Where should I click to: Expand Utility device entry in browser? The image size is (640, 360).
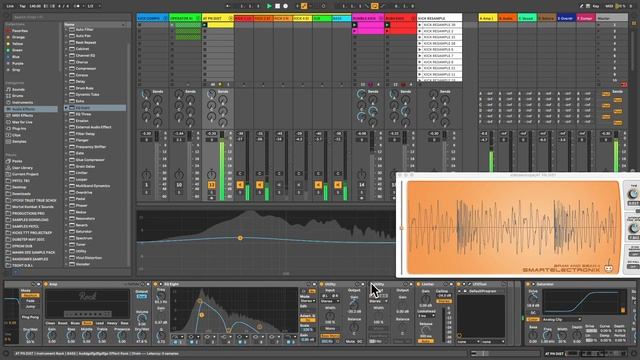coord(66,251)
